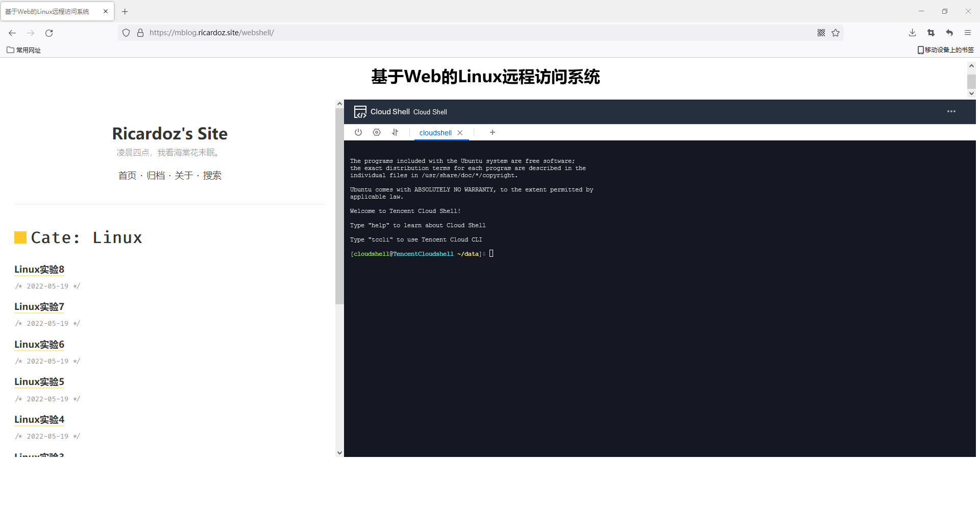This screenshot has height=531, width=980.
Task: Open the browser application menu
Action: [968, 33]
